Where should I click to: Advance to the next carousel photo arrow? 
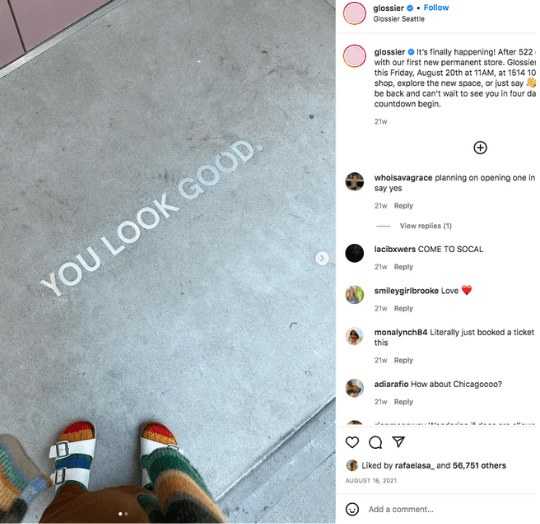coord(322,258)
